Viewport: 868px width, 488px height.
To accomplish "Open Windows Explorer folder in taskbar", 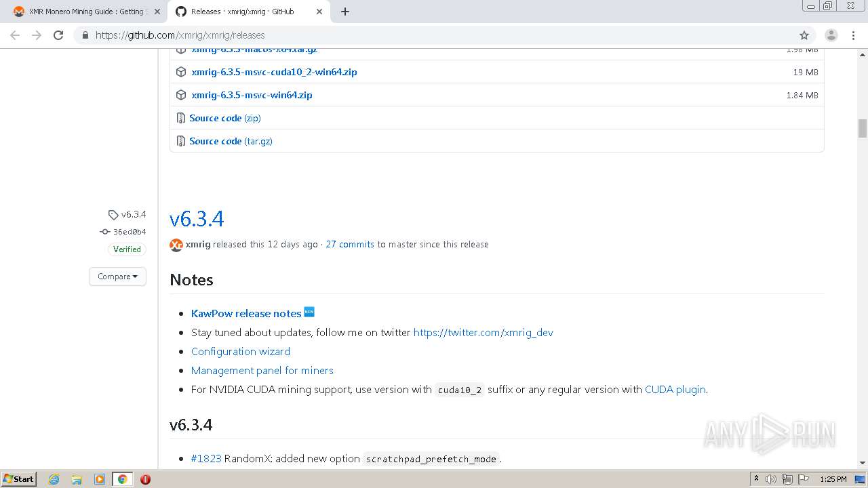I will (x=77, y=479).
